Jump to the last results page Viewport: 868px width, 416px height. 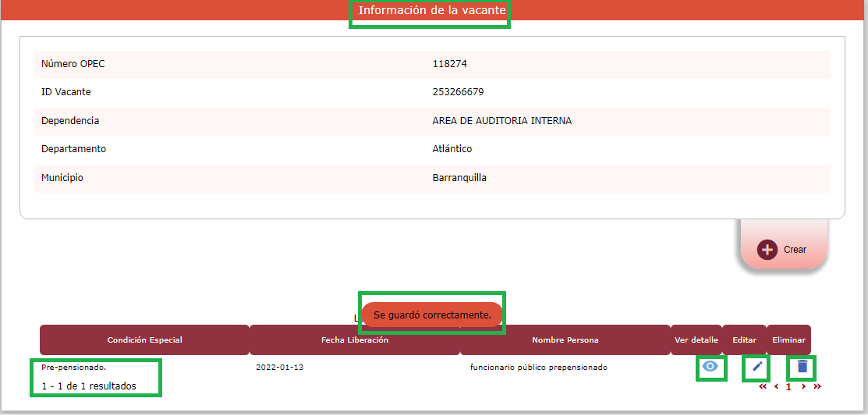coord(817,386)
